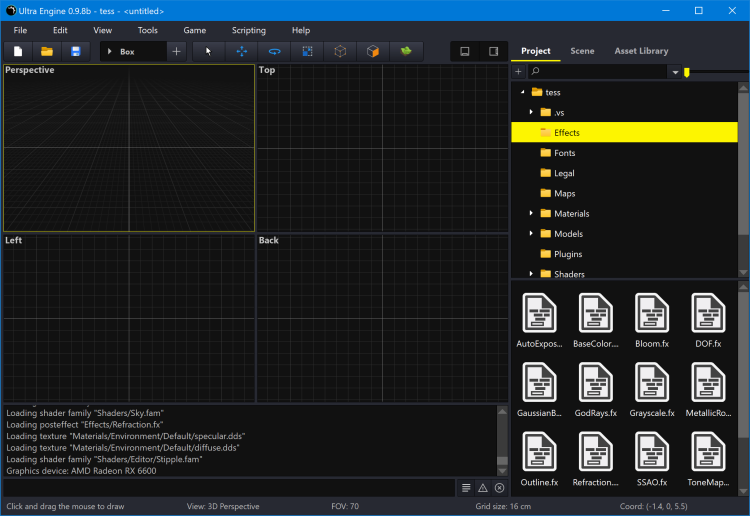Image resolution: width=750 pixels, height=516 pixels.
Task: Expand the Materials folder in tree
Action: (x=531, y=214)
